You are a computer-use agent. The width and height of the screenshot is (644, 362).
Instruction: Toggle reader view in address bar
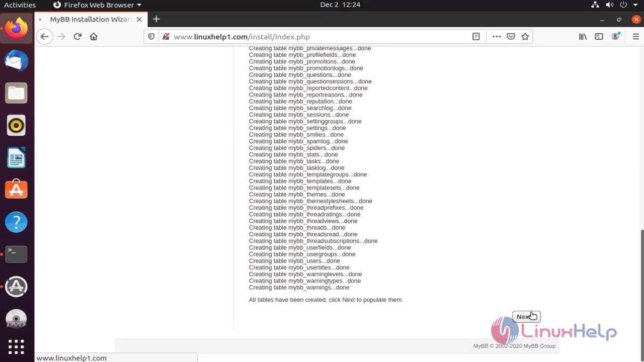click(476, 37)
